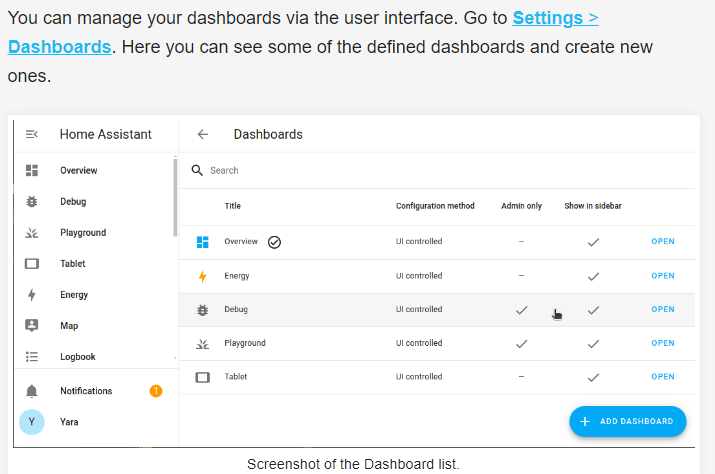The width and height of the screenshot is (715, 474).
Task: Click the Tablet row's Show in sidebar checkmark
Action: pos(593,377)
